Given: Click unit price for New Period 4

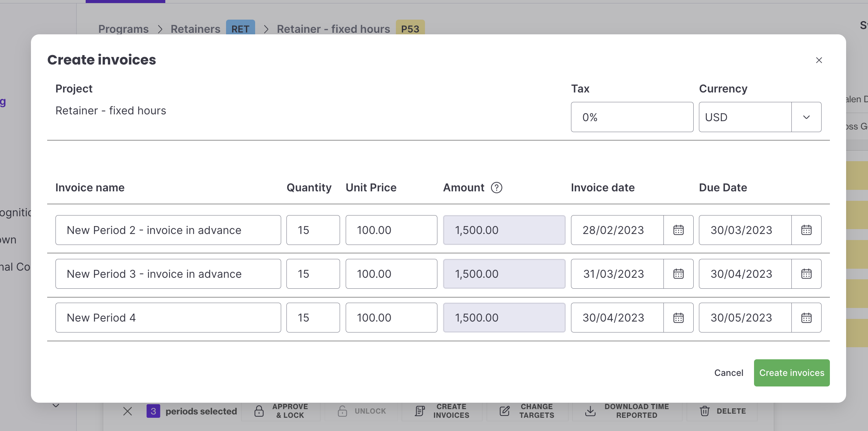Looking at the screenshot, I should [391, 318].
